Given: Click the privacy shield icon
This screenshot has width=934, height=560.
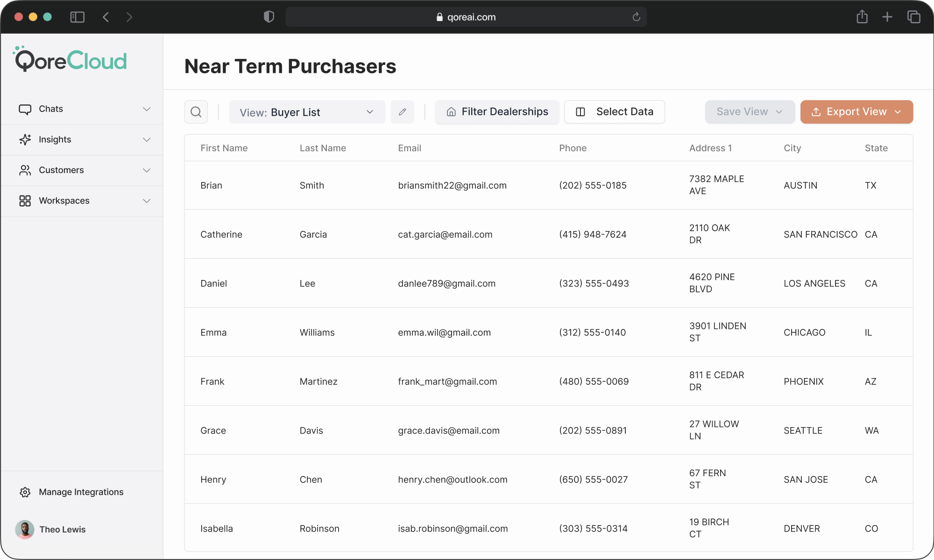Looking at the screenshot, I should pyautogui.click(x=269, y=17).
